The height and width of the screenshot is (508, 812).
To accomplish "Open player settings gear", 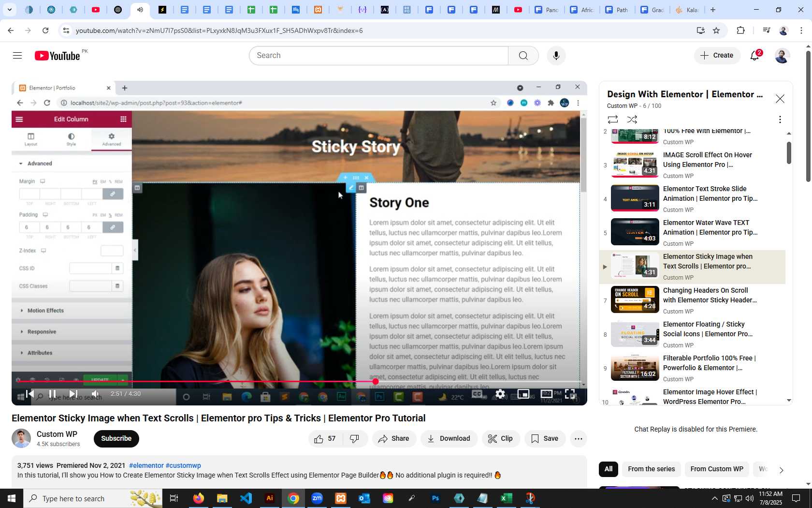I will tap(500, 394).
